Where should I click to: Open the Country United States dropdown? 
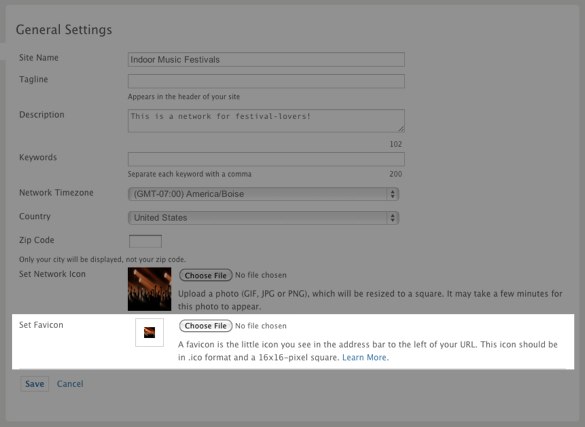263,218
